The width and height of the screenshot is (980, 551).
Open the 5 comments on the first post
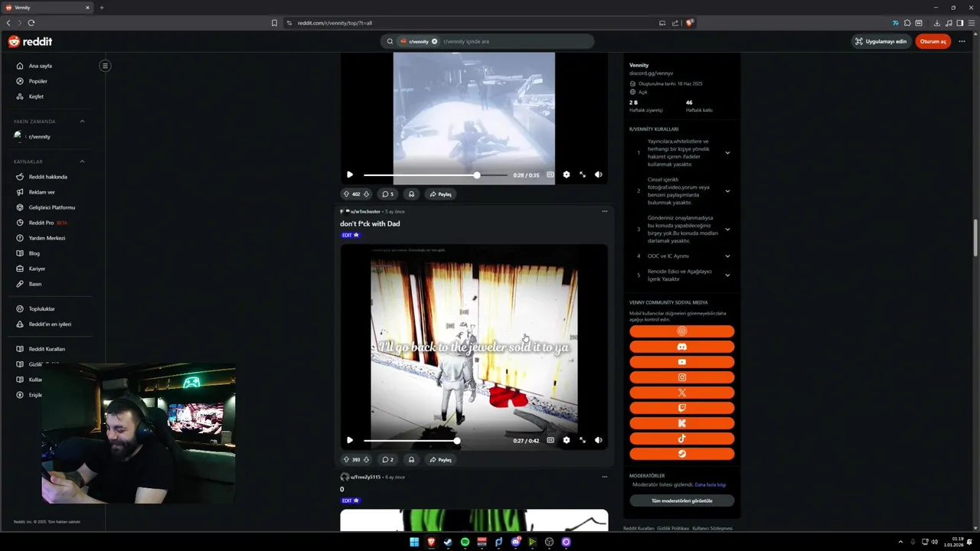[x=387, y=194]
